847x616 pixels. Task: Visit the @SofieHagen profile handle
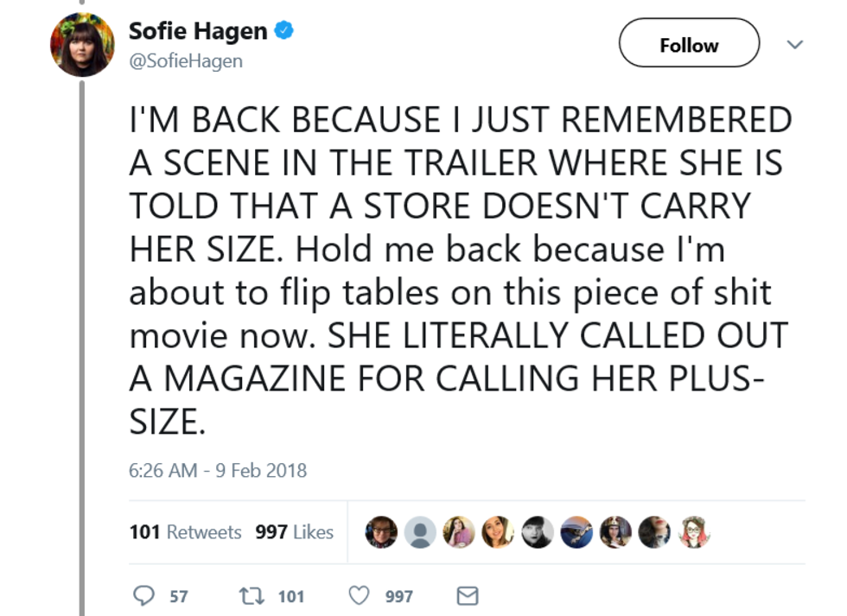coord(187,60)
